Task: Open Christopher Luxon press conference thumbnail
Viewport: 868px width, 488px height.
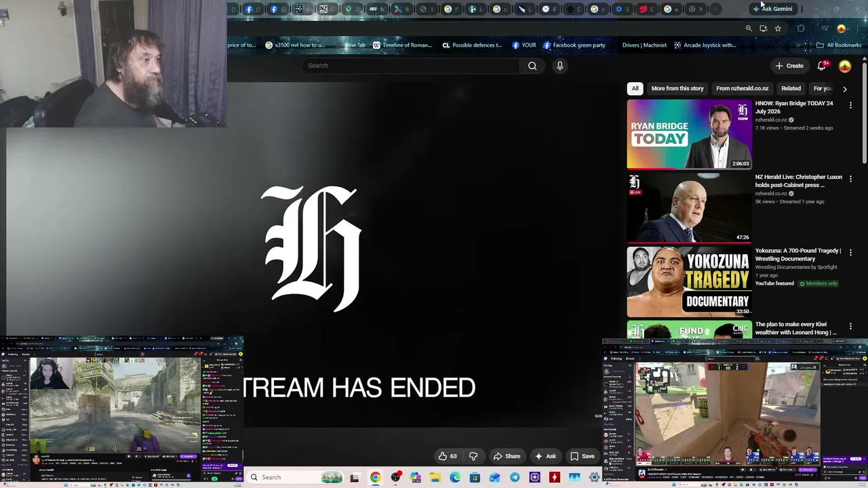Action: [x=689, y=208]
